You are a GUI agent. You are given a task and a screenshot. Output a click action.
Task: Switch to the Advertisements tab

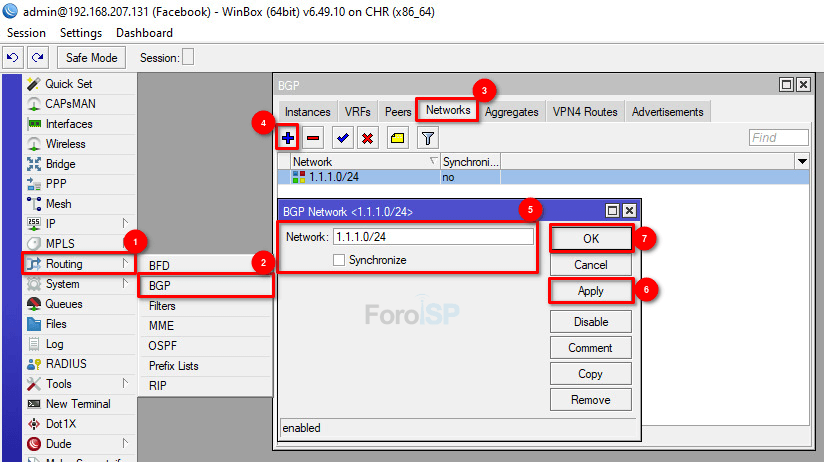(x=667, y=112)
